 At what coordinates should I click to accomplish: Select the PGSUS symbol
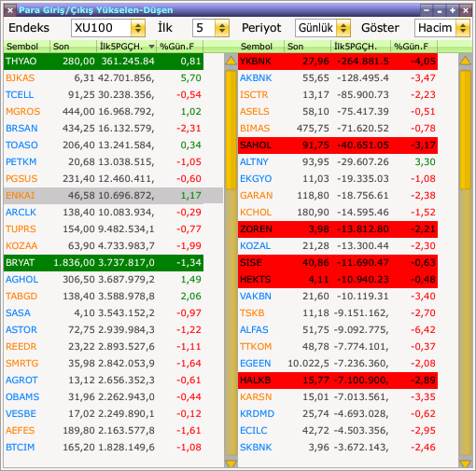tap(21, 179)
